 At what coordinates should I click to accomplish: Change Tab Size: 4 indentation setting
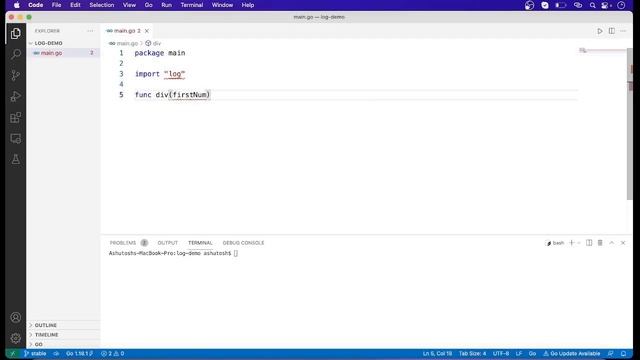[472, 353]
